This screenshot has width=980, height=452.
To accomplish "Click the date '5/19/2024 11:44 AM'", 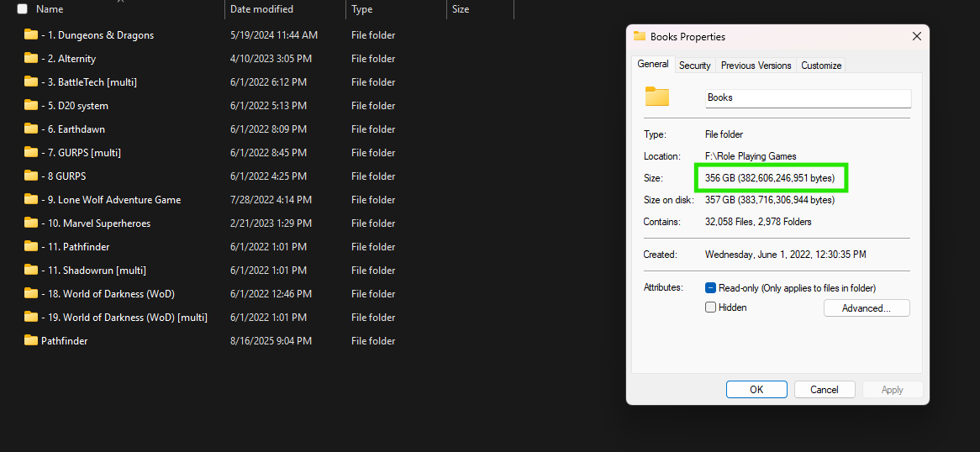I will [x=274, y=35].
